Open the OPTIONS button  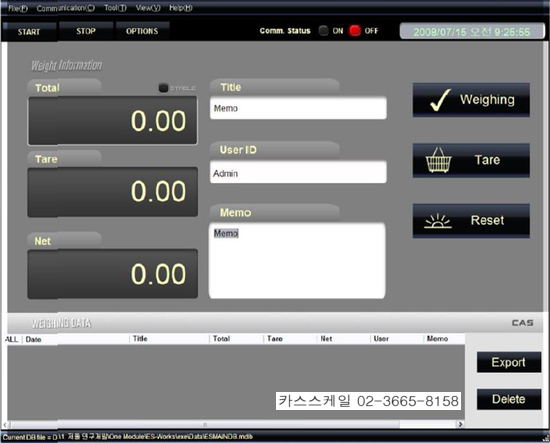tap(142, 31)
